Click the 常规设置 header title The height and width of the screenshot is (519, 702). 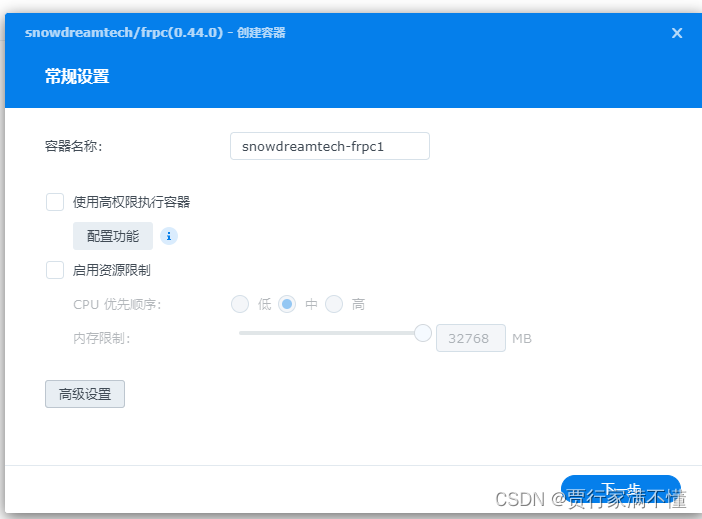tap(77, 77)
